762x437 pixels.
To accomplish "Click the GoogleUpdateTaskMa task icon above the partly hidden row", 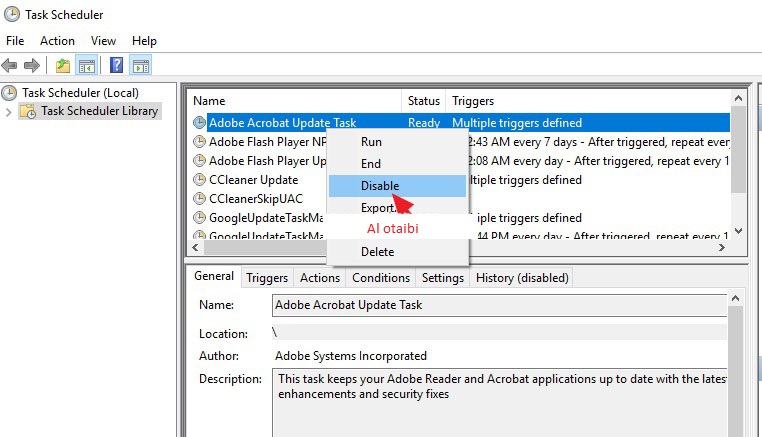I will 199,217.
